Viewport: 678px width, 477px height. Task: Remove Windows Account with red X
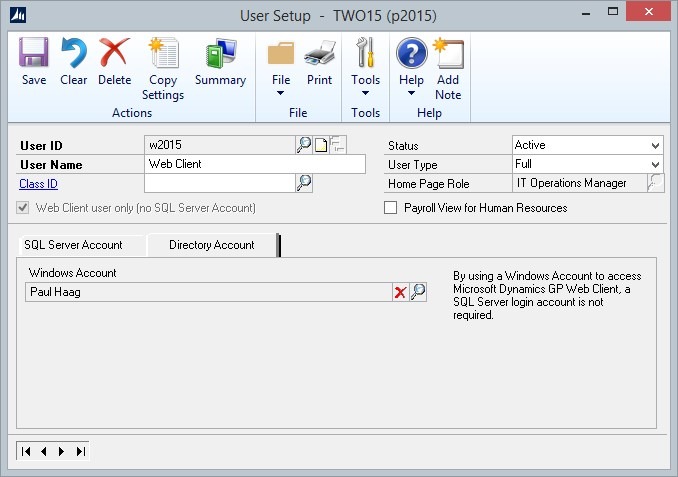400,292
